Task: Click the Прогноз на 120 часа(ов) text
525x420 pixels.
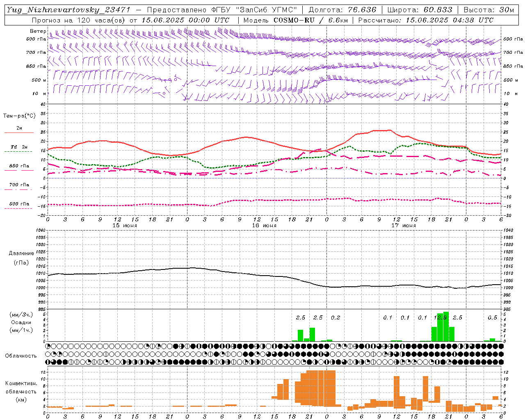Action: (x=79, y=20)
